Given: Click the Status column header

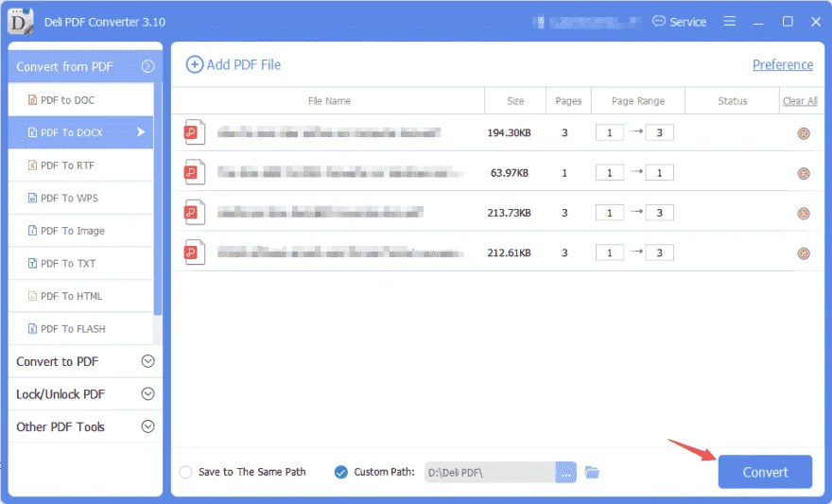Looking at the screenshot, I should [732, 101].
